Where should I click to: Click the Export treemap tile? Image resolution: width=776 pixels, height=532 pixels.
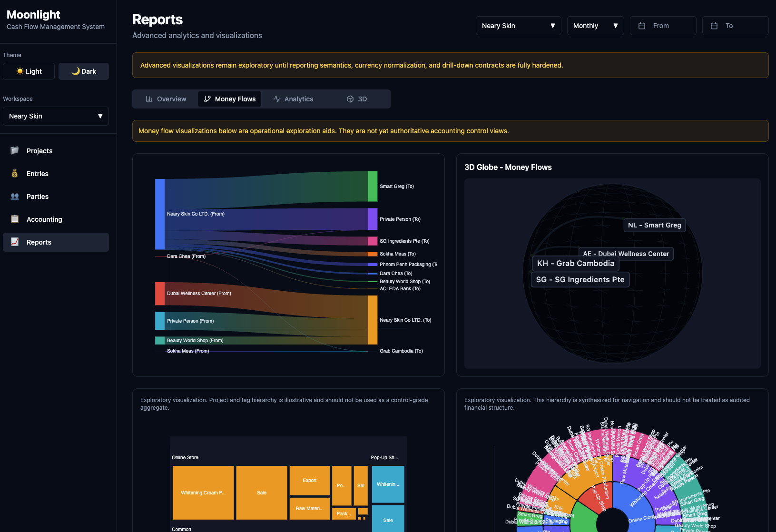coord(310,480)
